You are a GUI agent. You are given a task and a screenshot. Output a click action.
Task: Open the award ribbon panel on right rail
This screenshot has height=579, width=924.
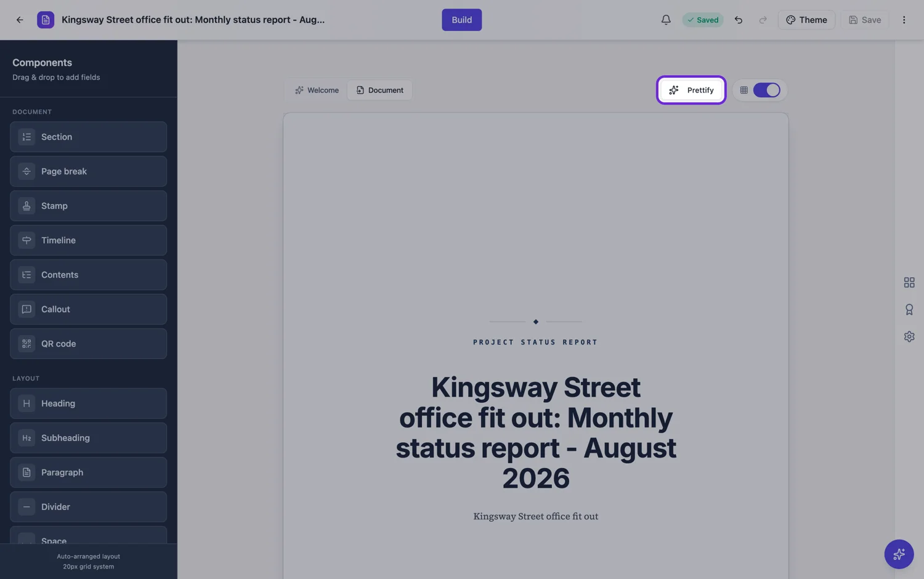coord(909,309)
